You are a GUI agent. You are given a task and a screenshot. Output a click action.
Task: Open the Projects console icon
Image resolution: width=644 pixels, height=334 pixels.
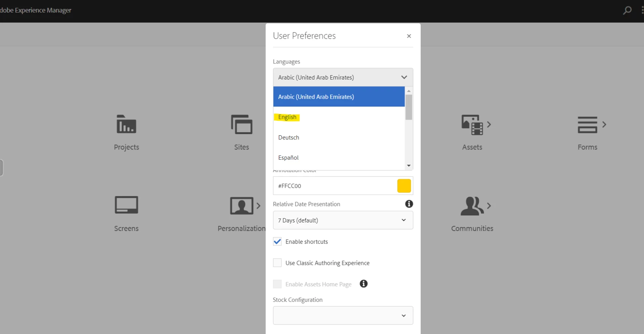(126, 124)
